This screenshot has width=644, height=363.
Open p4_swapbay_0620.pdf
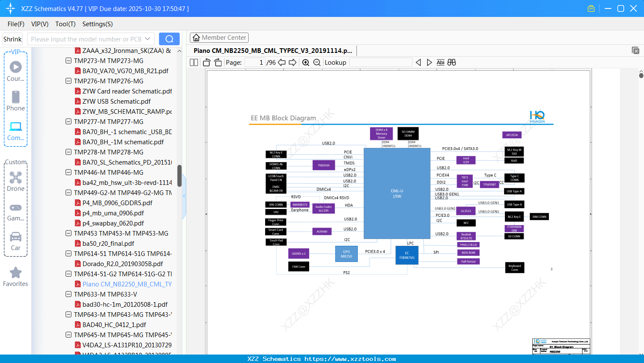tap(113, 223)
